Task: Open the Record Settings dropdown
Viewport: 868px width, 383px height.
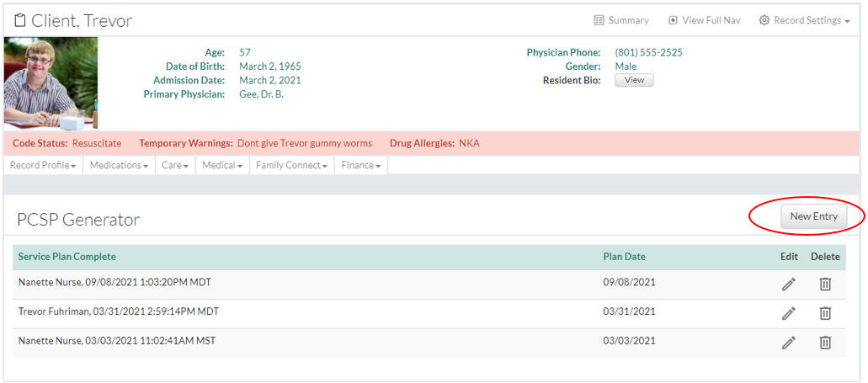Action: tap(804, 20)
